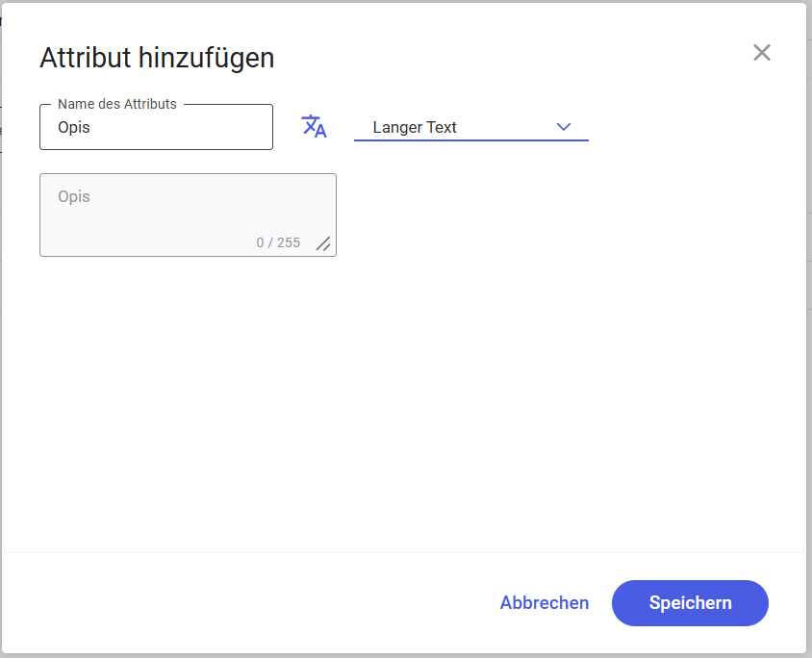Viewport: 812px width, 658px height.
Task: Click the chevron arrow of Langer Text
Action: pos(564,127)
